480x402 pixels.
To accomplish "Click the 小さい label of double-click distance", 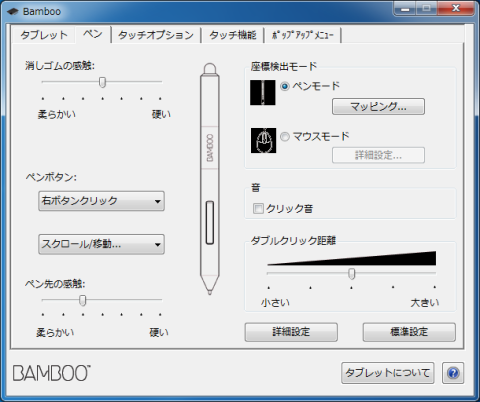I will point(275,303).
